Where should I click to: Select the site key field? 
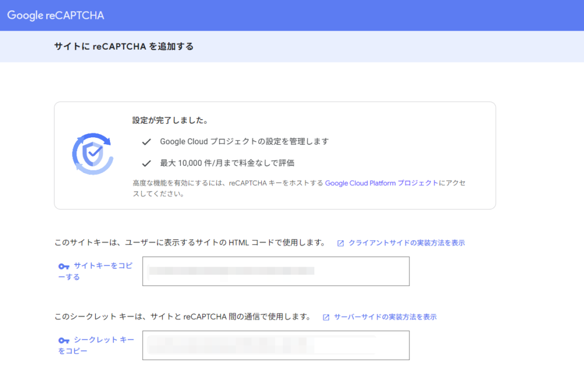[276, 271]
